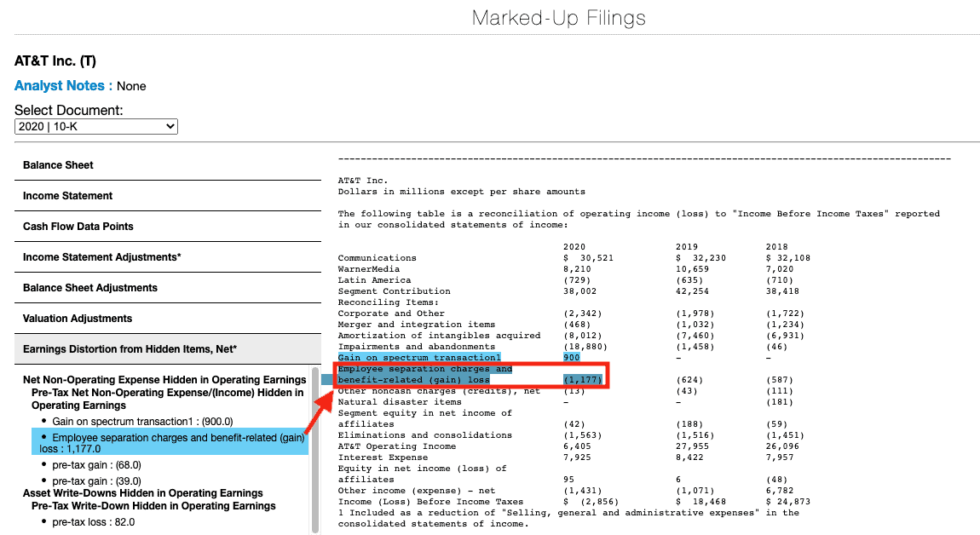Open the Income Statement section

[x=168, y=196]
